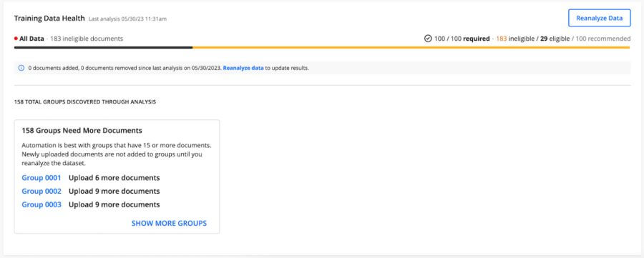Click the Last analysis timestamp
644x258 pixels.
128,19
